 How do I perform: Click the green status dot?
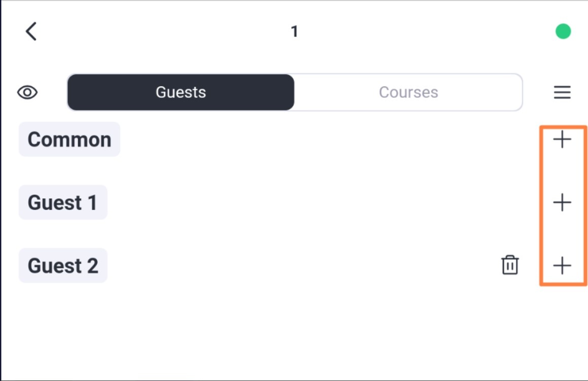click(563, 31)
